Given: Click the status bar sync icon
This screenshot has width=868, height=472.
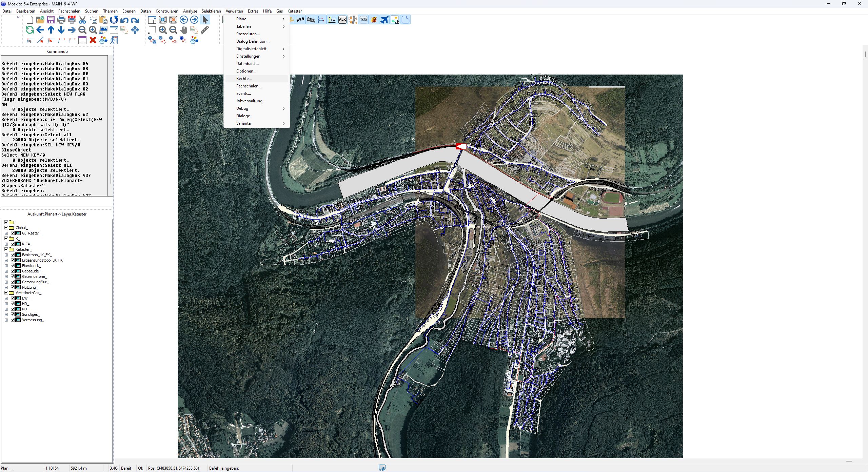Looking at the screenshot, I should click(382, 468).
